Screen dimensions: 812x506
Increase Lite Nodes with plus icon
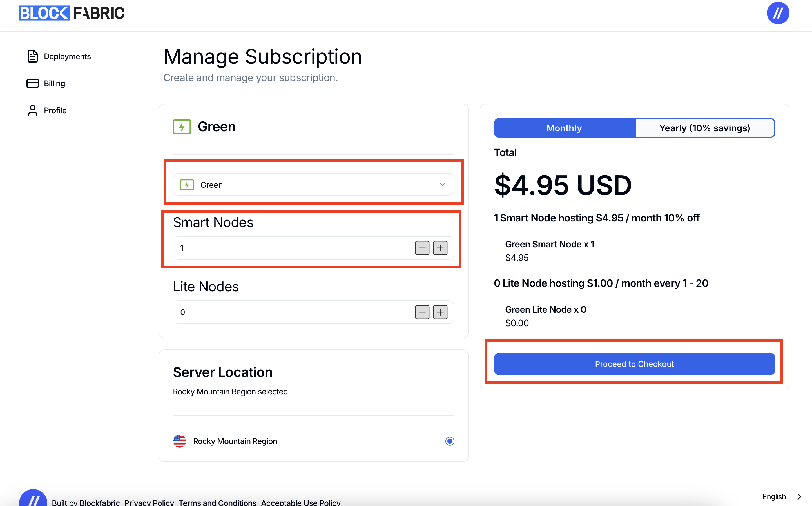[x=440, y=312]
